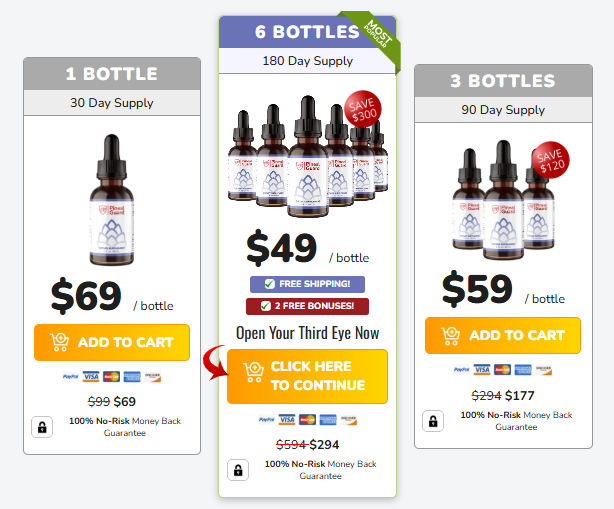Click the lock icon in the 6 Bottles card
Viewport: 614px width, 509px height.
click(x=238, y=470)
